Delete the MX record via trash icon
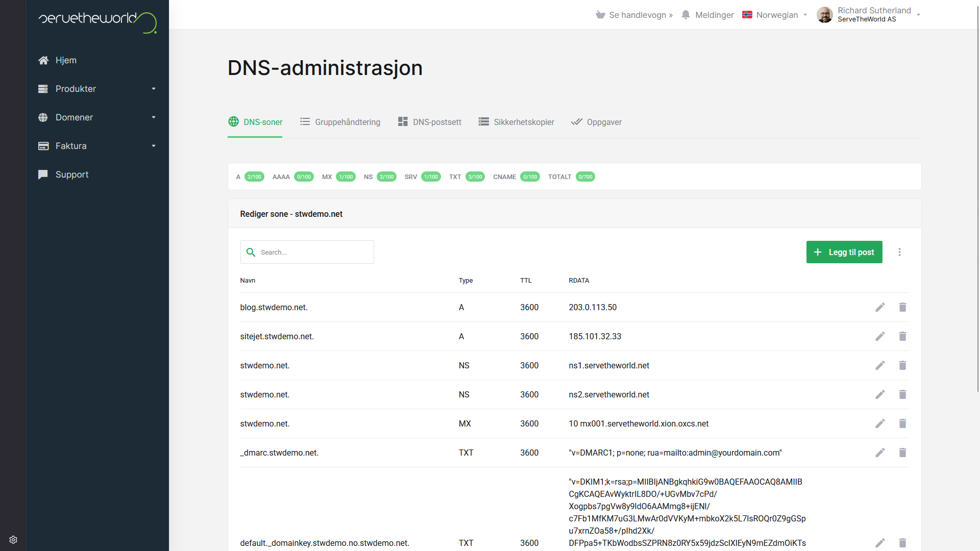Image resolution: width=980 pixels, height=551 pixels. [x=902, y=423]
